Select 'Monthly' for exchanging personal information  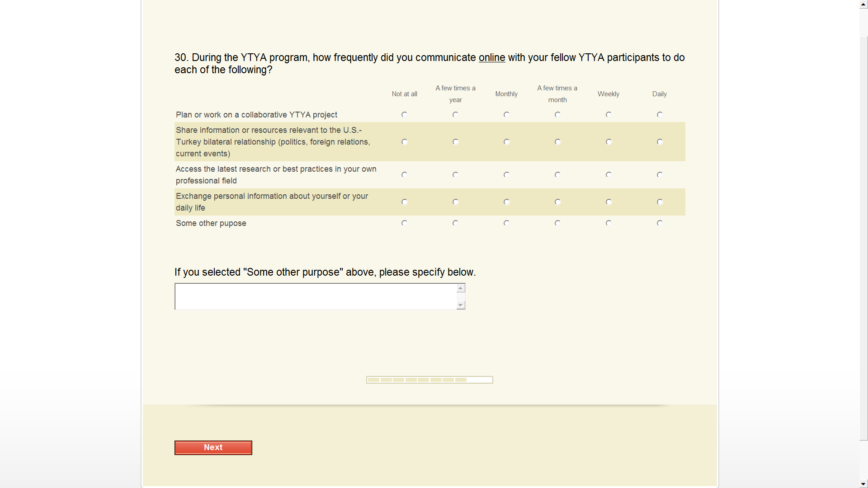pos(506,202)
